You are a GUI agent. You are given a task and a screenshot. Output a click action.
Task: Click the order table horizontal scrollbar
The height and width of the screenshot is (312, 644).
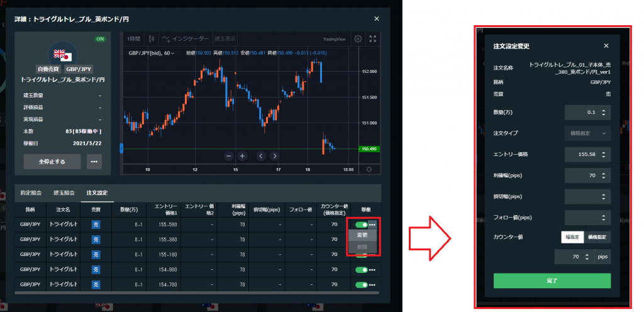pyautogui.click(x=196, y=292)
